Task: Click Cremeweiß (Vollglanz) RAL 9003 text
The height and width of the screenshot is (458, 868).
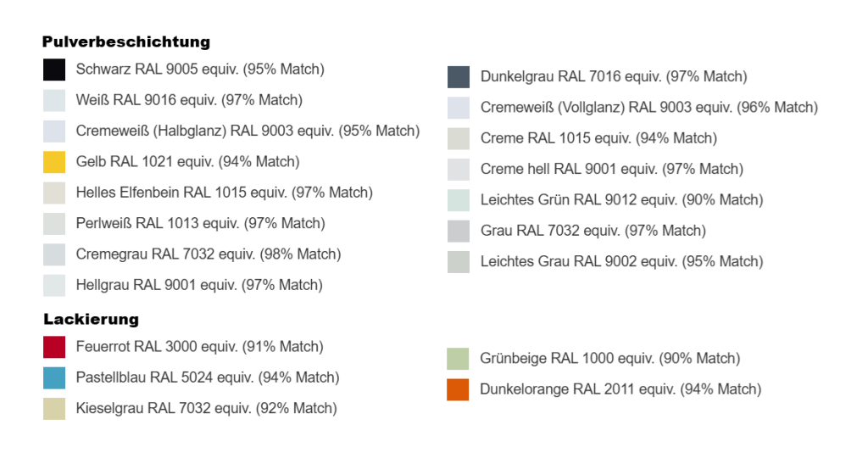Action: [648, 108]
